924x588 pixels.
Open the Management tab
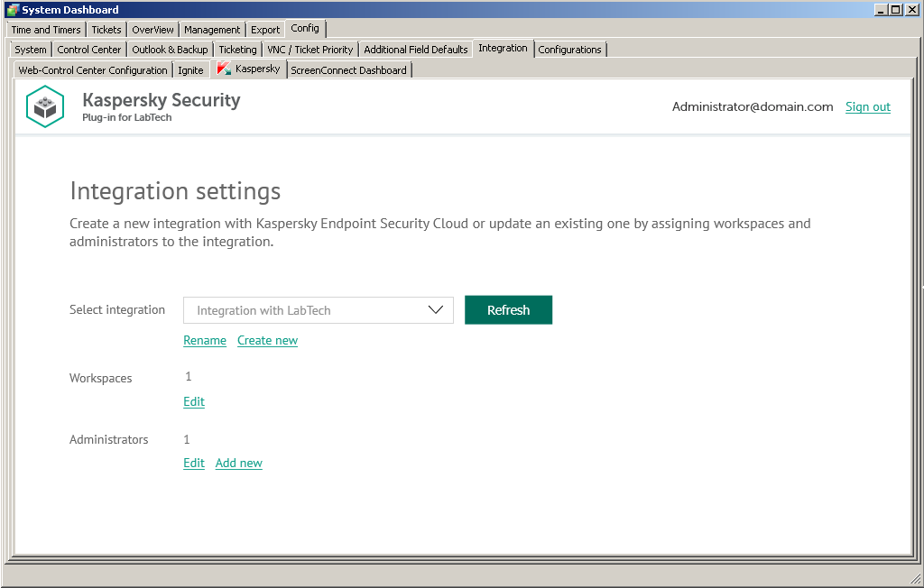(x=212, y=30)
